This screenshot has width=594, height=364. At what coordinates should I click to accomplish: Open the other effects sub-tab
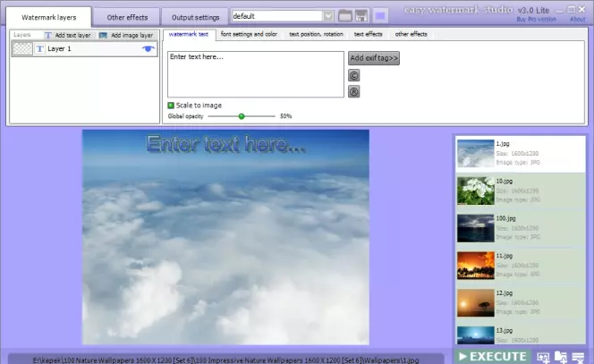point(411,34)
